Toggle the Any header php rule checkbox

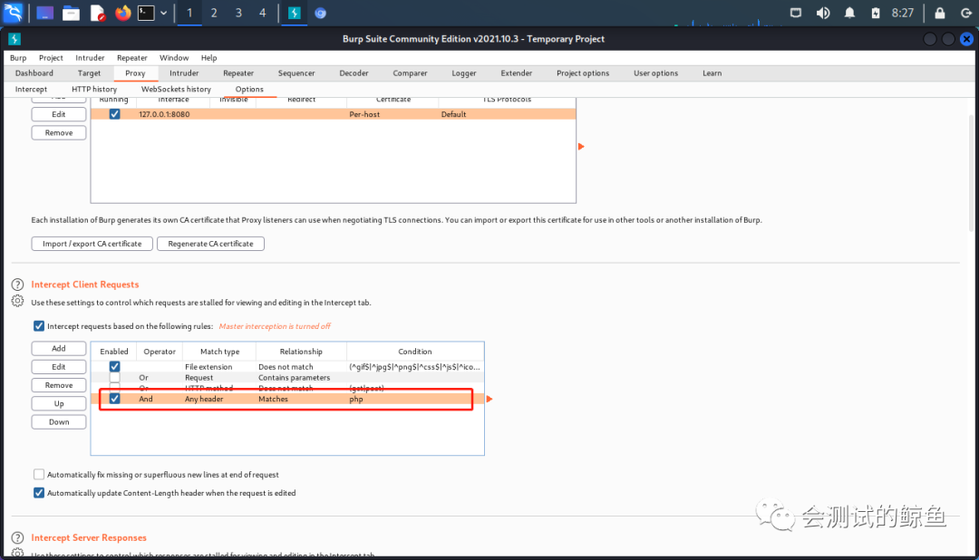114,399
